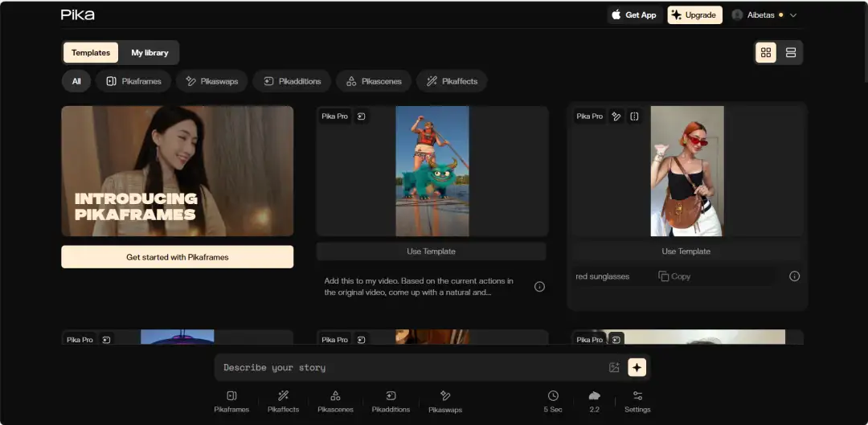Screen dimensions: 868x425
Task: Filter templates by Pikadditions chip
Action: (292, 81)
